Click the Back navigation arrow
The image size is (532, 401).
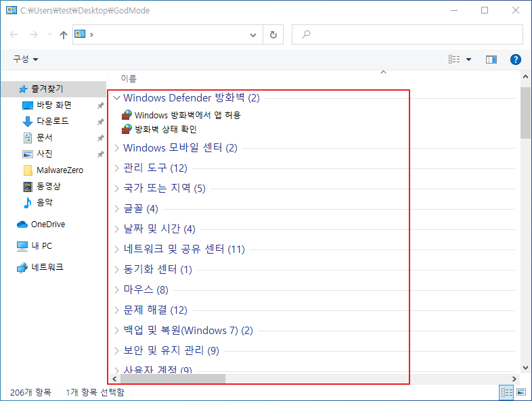point(14,34)
